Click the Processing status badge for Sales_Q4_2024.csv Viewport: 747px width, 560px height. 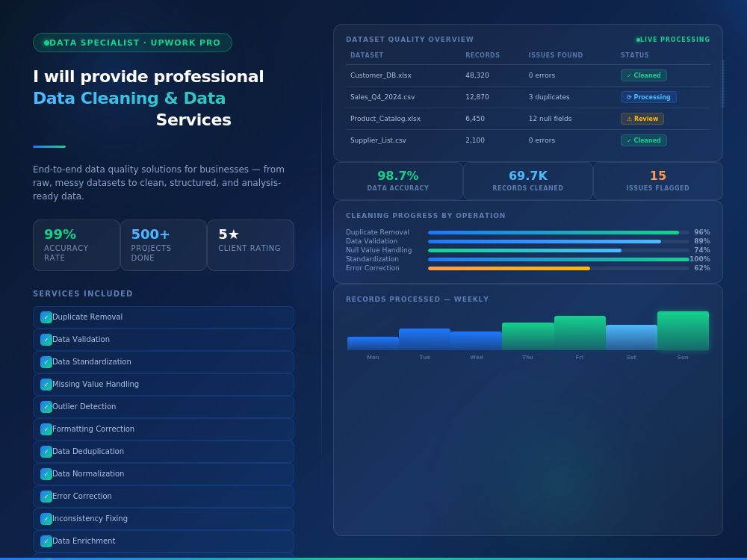coord(648,97)
